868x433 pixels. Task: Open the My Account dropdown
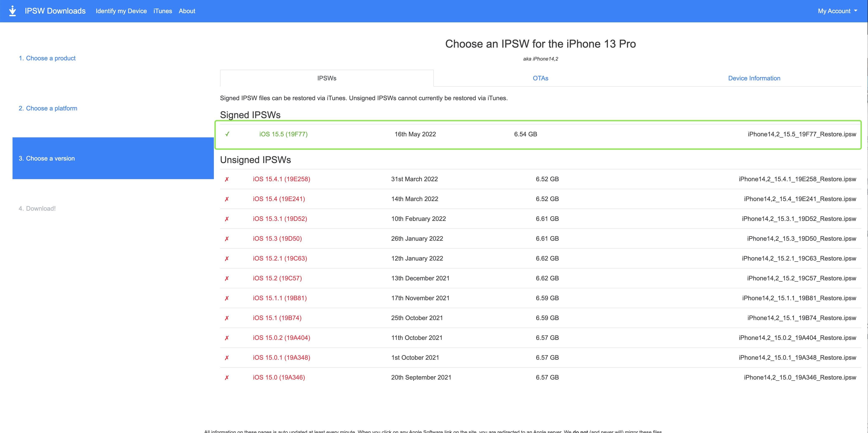(837, 11)
